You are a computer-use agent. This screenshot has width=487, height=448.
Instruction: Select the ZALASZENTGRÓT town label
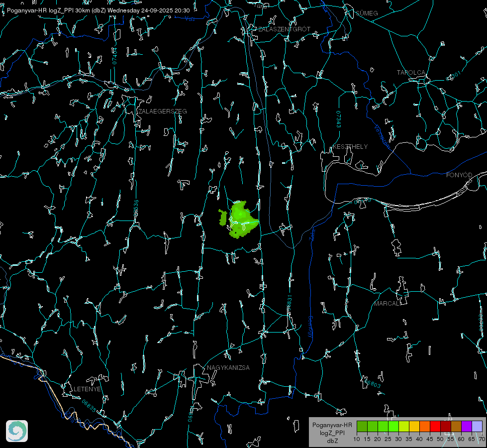[x=284, y=29]
